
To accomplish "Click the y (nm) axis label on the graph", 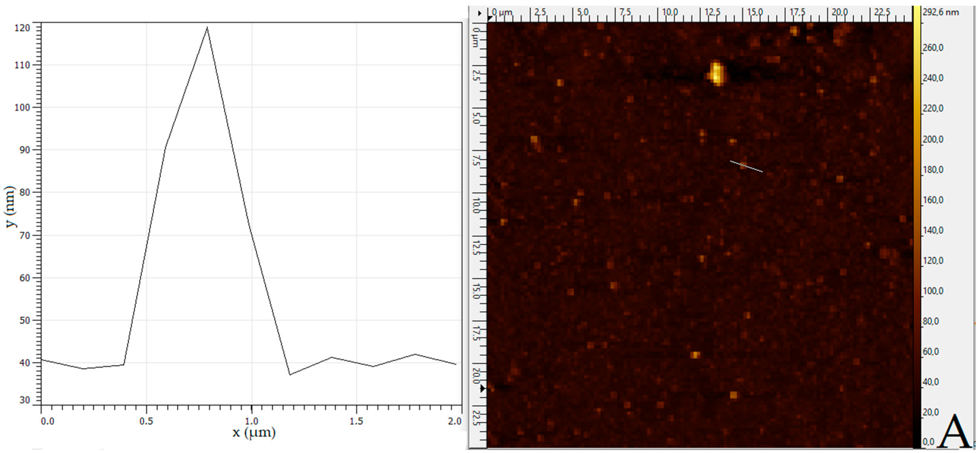I will coord(11,207).
